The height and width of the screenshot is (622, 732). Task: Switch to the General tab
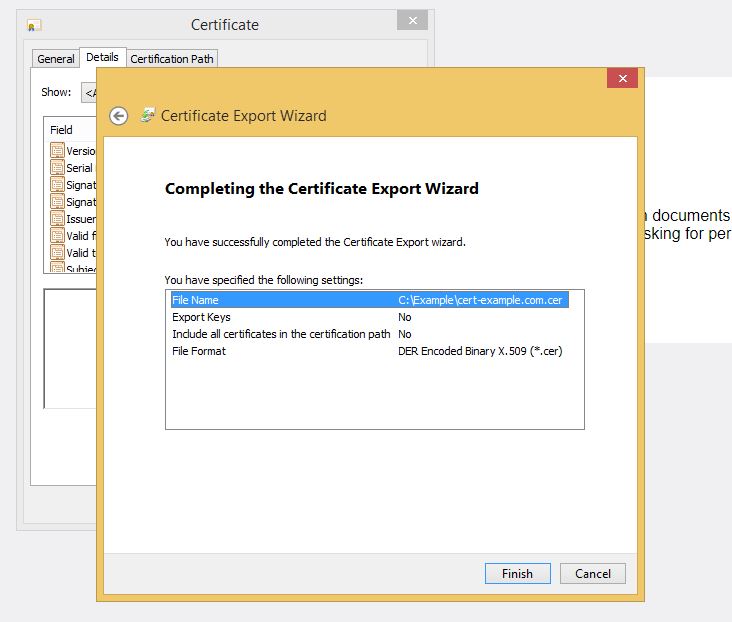click(56, 59)
